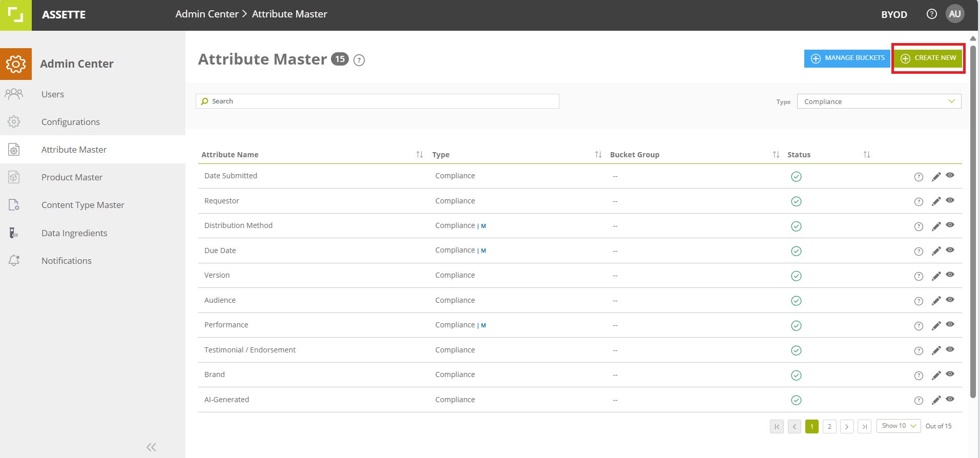Toggle the eye icon for Distribution Method
This screenshot has height=458, width=980.
(950, 225)
